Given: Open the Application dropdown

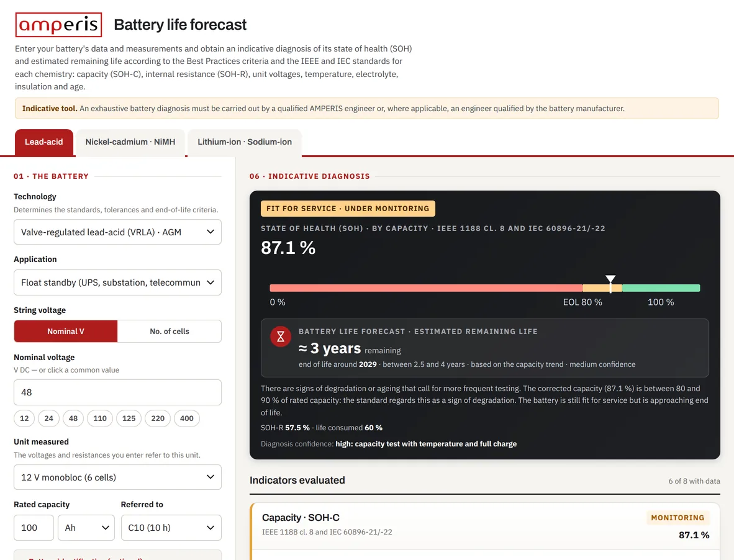Looking at the screenshot, I should (x=117, y=282).
